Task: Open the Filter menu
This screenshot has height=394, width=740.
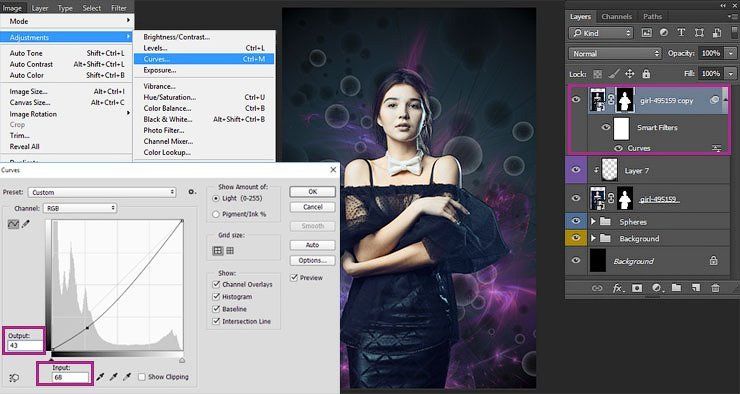Action: [118, 8]
